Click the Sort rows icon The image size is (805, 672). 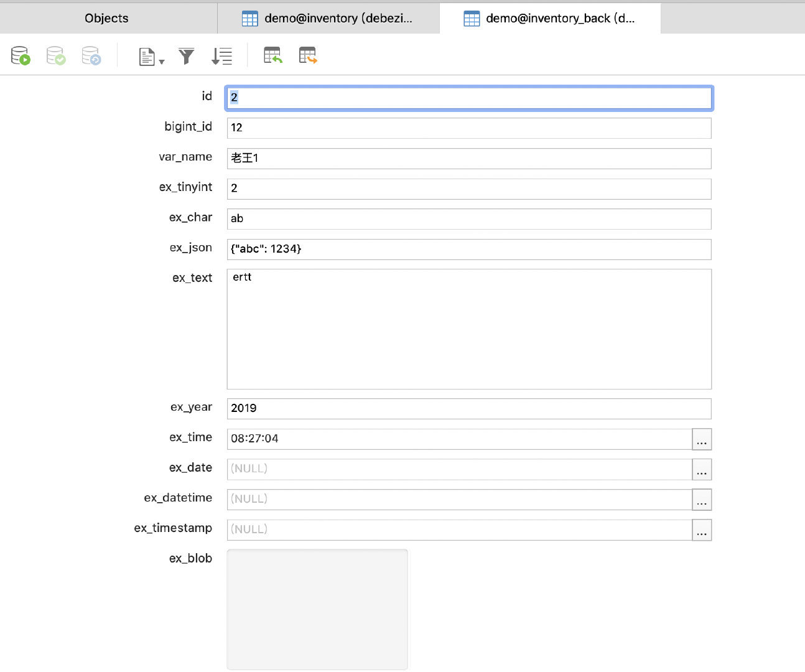221,56
